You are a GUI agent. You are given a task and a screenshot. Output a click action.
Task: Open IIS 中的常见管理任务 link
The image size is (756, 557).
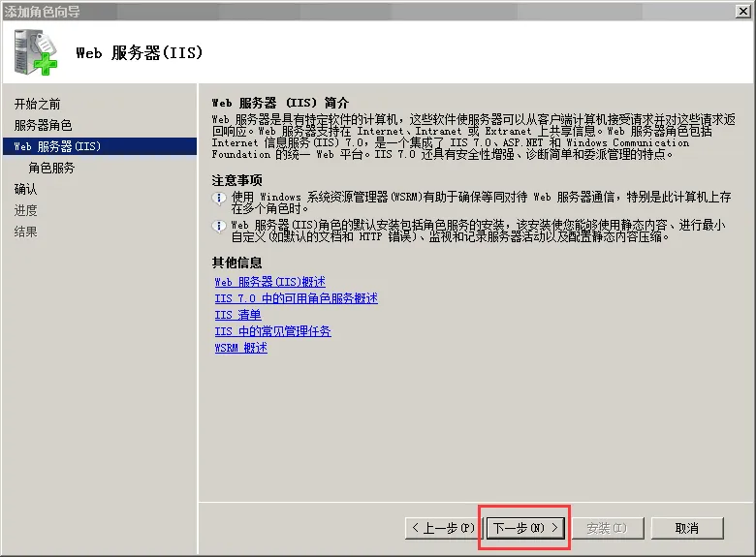(x=273, y=331)
